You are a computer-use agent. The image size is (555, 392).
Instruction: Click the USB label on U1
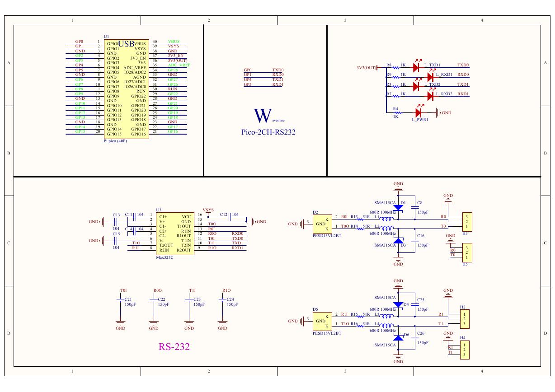[126, 44]
